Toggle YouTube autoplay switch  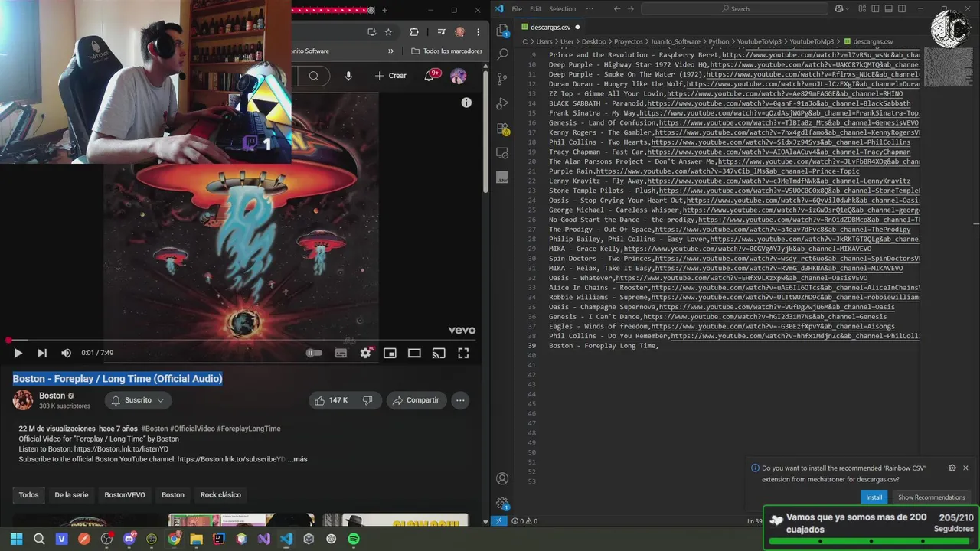314,353
